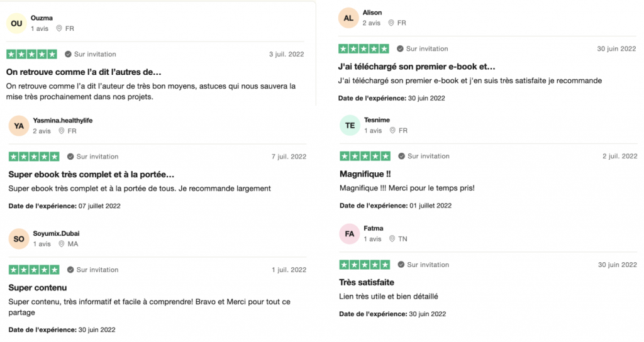
Task: Click the five-star rating on Yasmina's review
Action: 34,157
